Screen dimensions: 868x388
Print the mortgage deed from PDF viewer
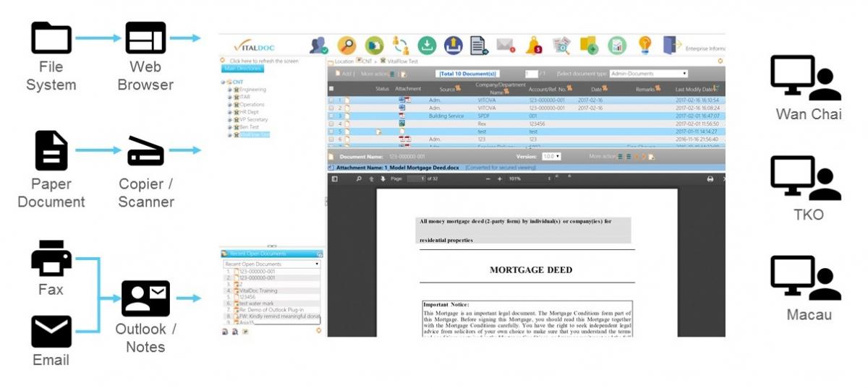pyautogui.click(x=710, y=178)
